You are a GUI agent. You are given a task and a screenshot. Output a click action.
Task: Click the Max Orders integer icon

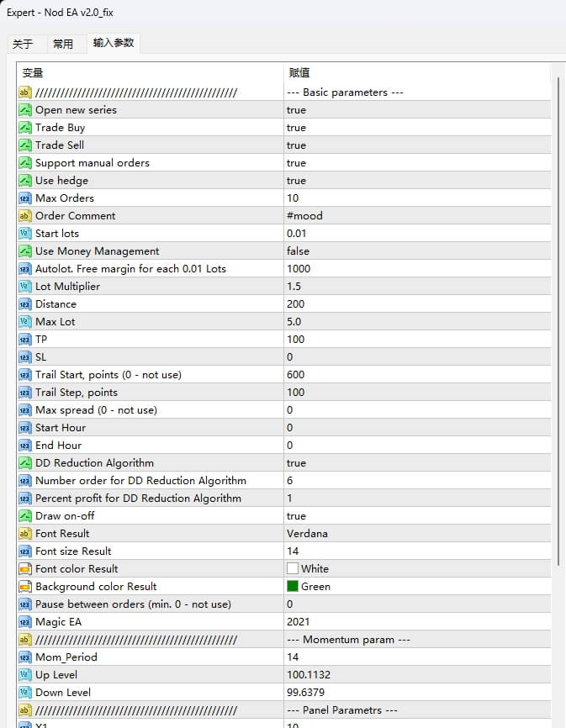tap(25, 198)
